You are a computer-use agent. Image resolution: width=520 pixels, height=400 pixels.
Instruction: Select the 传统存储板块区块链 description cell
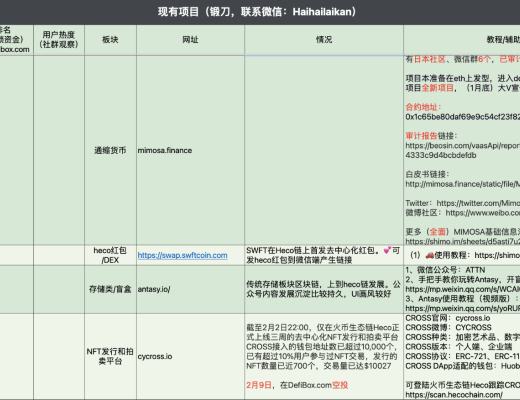point(324,289)
